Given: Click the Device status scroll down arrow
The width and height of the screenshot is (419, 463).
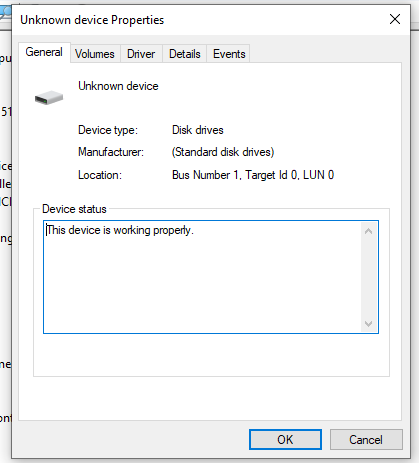Looking at the screenshot, I should click(x=368, y=323).
